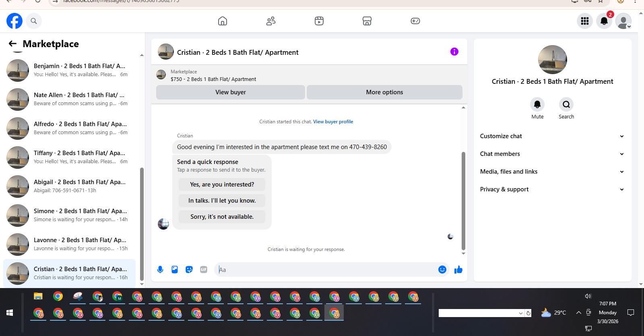Open the Facebook menu grid icon

click(x=585, y=21)
